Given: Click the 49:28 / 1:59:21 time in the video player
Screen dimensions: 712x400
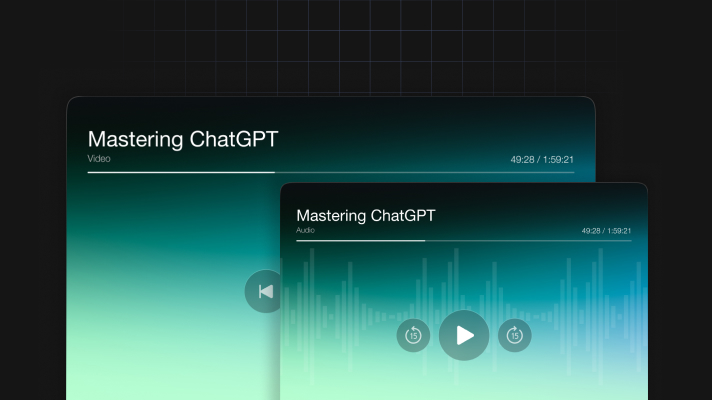Looking at the screenshot, I should point(541,159).
